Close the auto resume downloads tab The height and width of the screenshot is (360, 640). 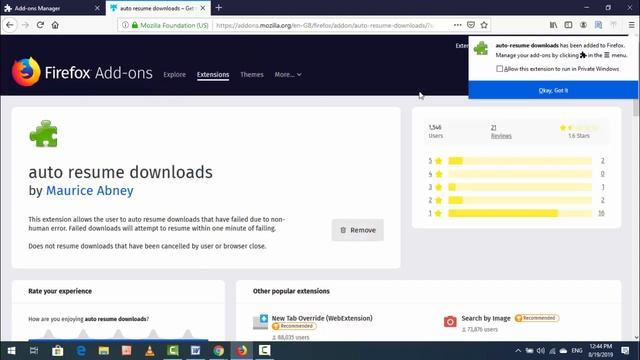tap(203, 8)
